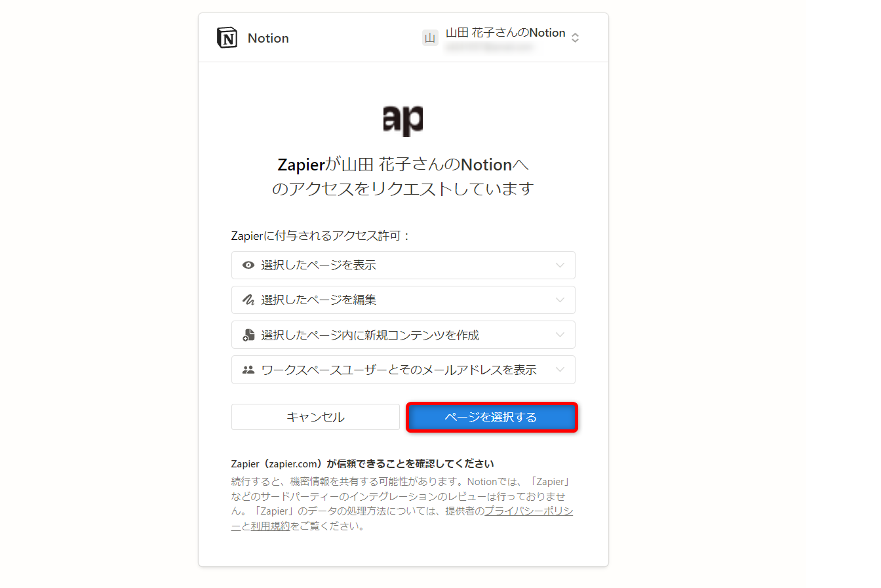Click the ページを選択する button
This screenshot has width=881, height=588.
492,417
